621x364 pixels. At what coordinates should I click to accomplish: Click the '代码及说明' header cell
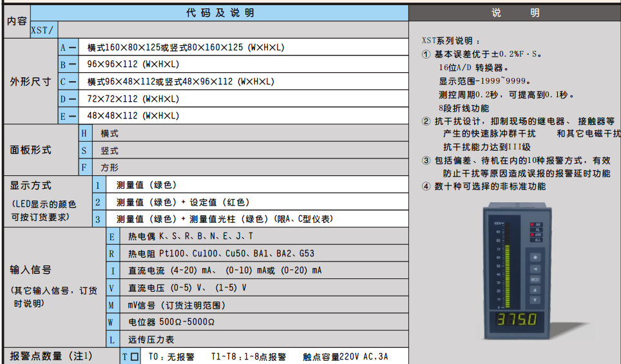point(220,13)
